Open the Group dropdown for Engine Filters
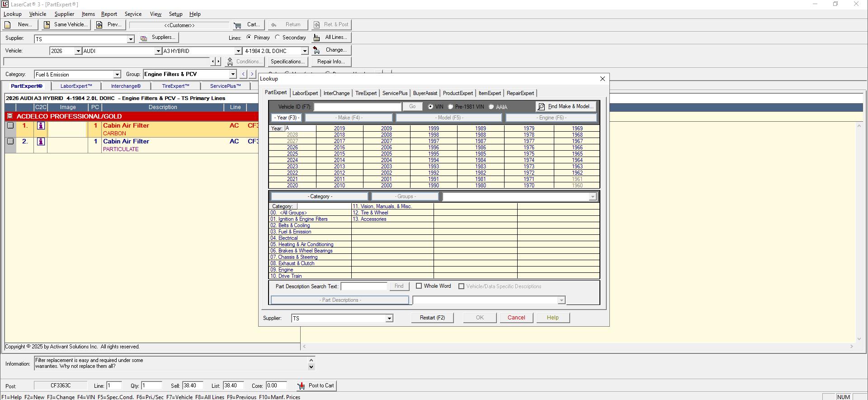Screen dimensions: 868x400 [x=233, y=74]
